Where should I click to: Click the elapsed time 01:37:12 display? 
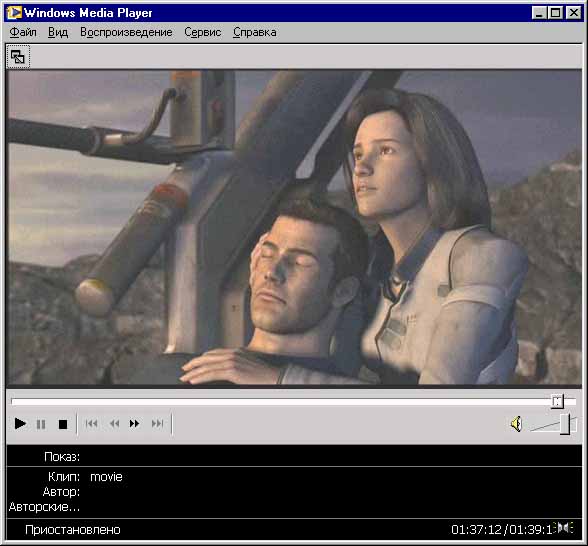pyautogui.click(x=476, y=530)
